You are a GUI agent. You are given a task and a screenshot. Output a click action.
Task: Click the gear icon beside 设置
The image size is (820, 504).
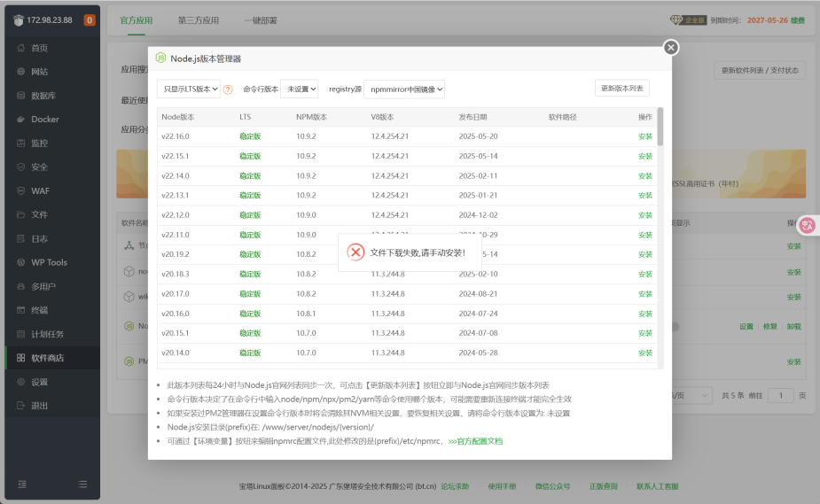tap(21, 382)
